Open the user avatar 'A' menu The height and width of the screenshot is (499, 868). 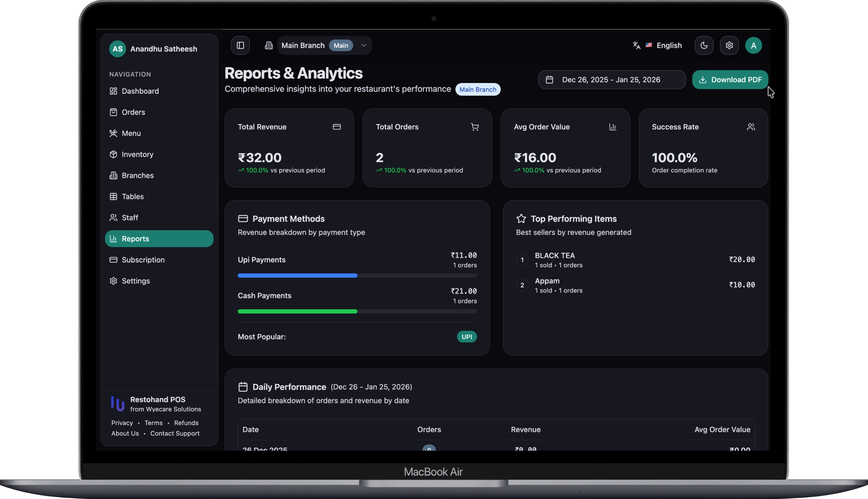click(x=753, y=45)
